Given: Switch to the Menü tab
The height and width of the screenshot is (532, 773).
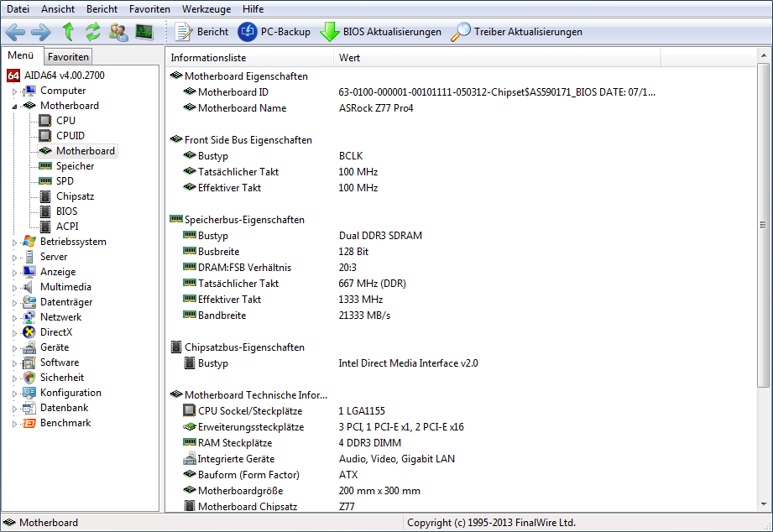Looking at the screenshot, I should point(21,55).
